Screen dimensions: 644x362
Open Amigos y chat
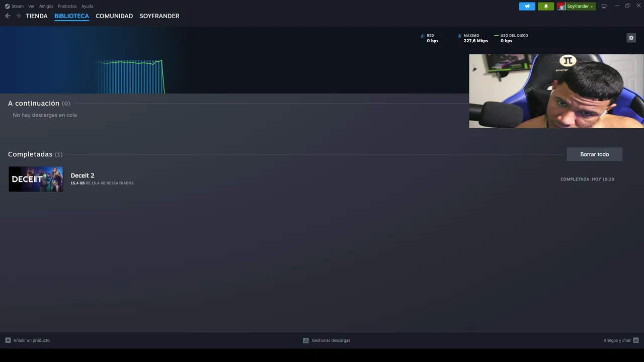pos(617,340)
